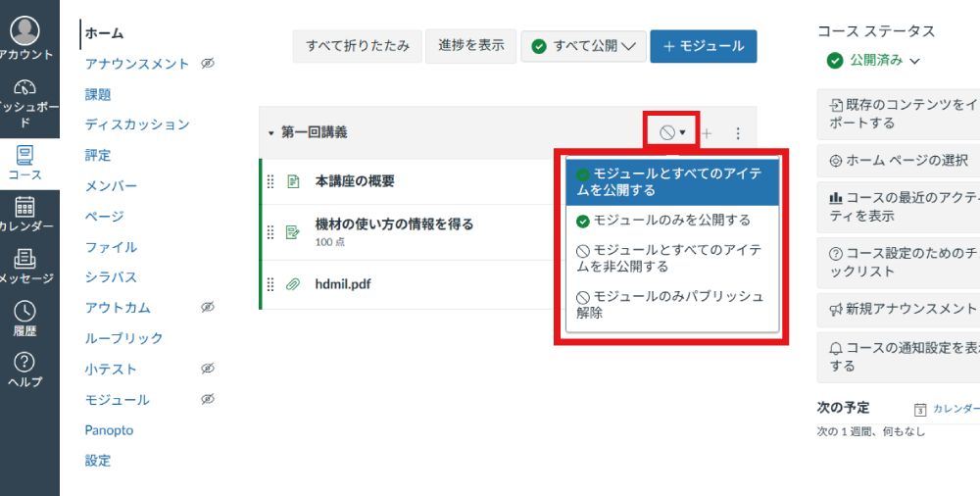Open the 公開済み course status dropdown
The height and width of the screenshot is (496, 980).
pyautogui.click(x=873, y=61)
